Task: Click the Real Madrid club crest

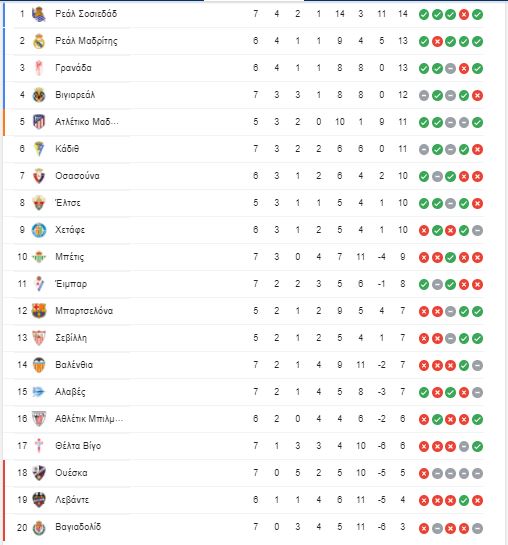Action: [x=39, y=41]
